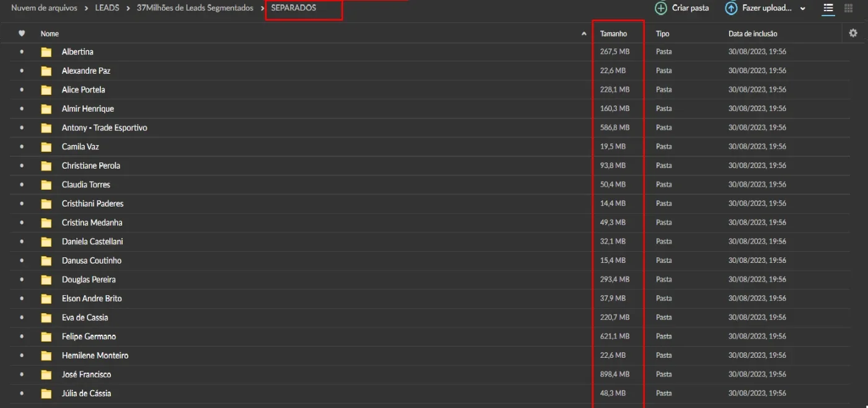Click the Nome sort arrow
The height and width of the screenshot is (408, 868).
(x=584, y=33)
